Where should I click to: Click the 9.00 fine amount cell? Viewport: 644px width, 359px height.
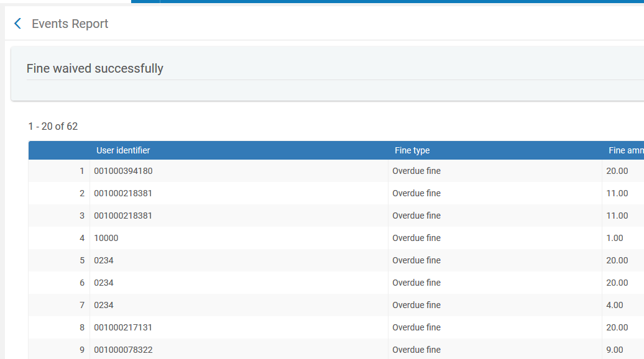coord(615,350)
